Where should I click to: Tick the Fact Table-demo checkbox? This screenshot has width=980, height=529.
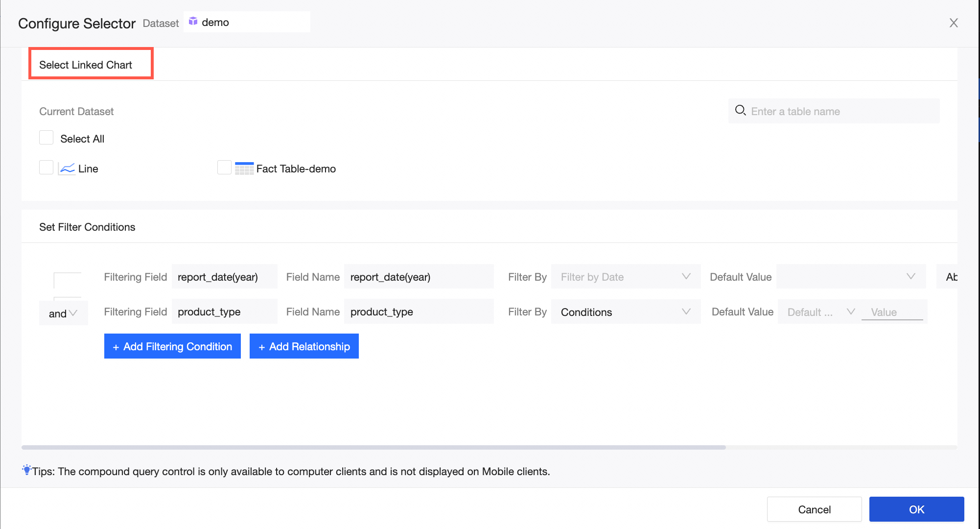point(224,168)
